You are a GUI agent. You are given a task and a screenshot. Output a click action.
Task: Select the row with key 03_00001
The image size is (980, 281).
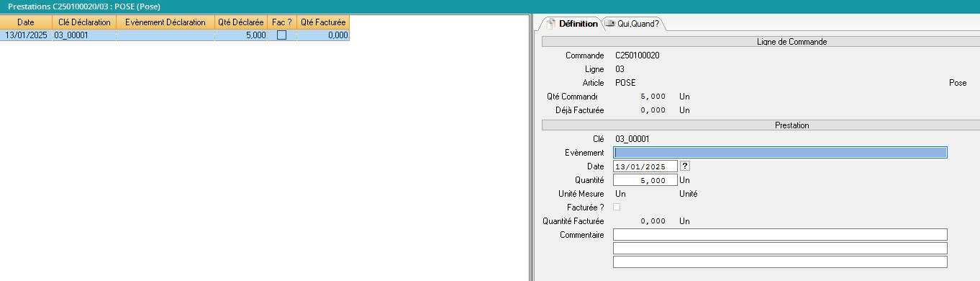[175, 35]
